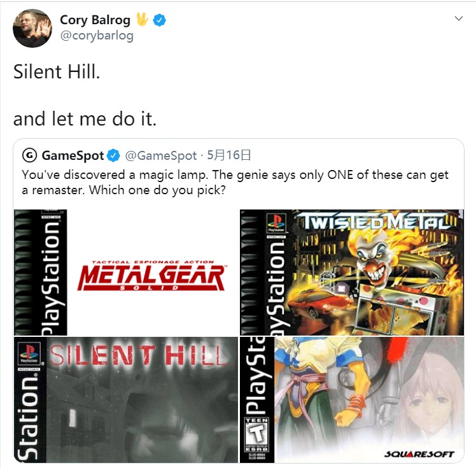Open the Squaresoft game cover image
Image resolution: width=476 pixels, height=468 pixels.
coord(352,400)
